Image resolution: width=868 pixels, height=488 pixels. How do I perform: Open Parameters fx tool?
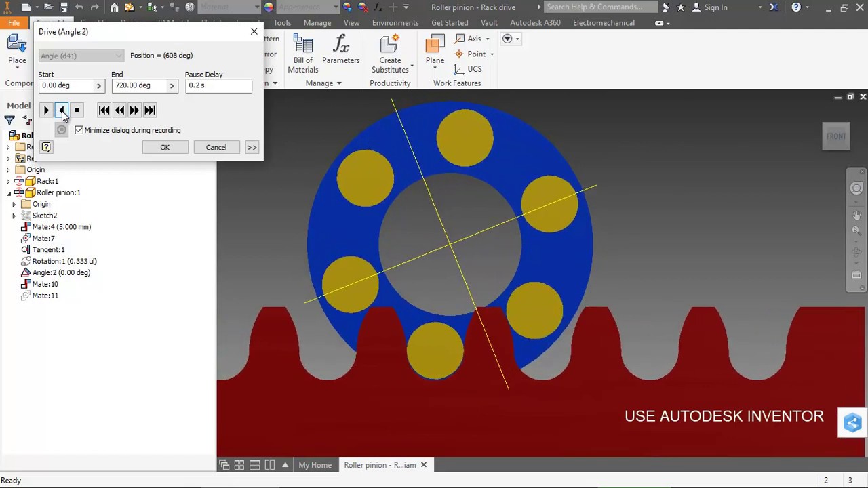pos(340,50)
